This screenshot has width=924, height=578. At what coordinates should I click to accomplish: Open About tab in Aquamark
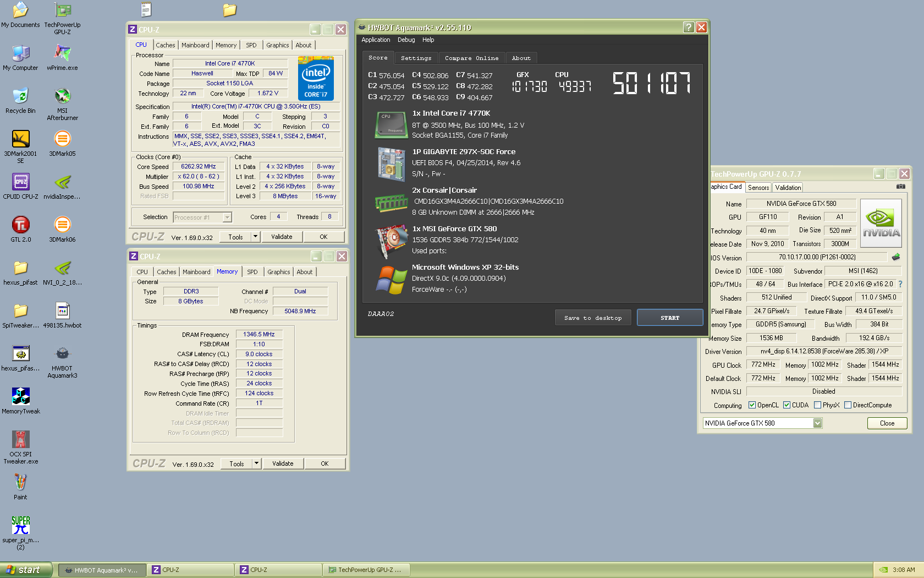[521, 58]
